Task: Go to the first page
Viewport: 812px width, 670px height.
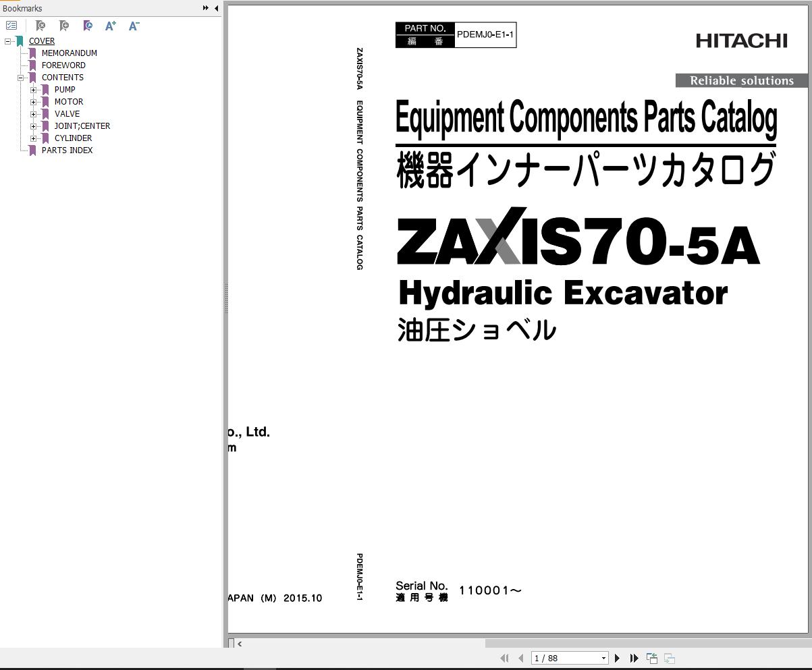Action: pos(504,658)
